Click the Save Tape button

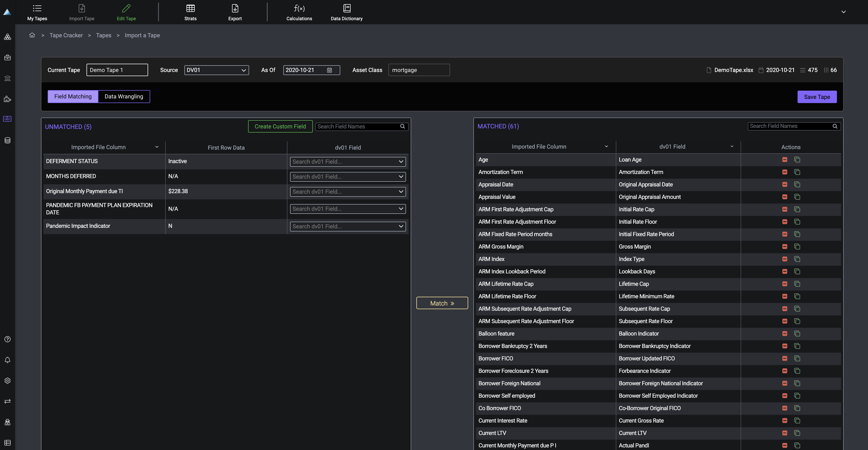[x=816, y=97]
